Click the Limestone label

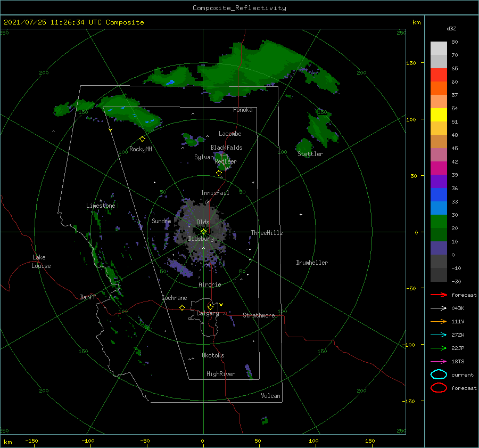point(101,206)
